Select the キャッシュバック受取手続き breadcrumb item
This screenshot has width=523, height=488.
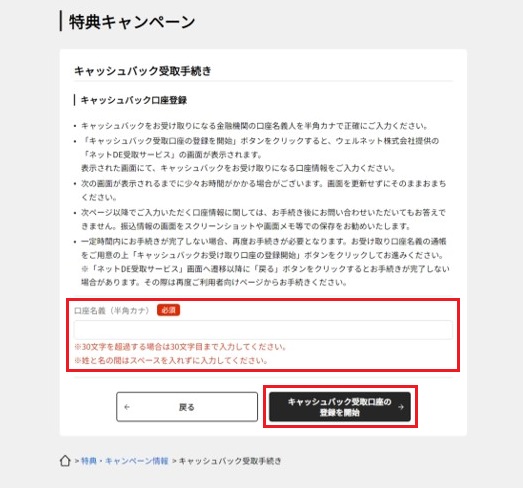(230, 461)
